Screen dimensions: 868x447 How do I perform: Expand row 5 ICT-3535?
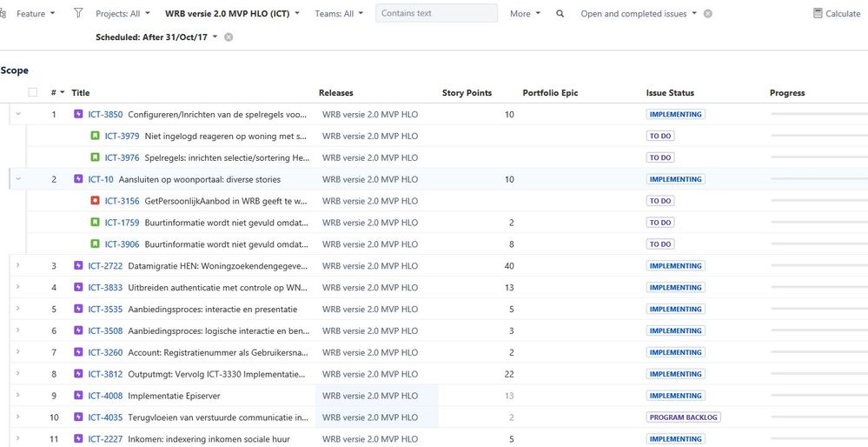tap(17, 308)
